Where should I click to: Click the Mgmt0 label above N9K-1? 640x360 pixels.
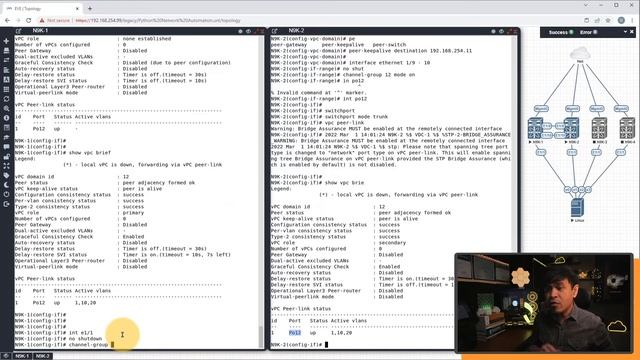(x=541, y=109)
